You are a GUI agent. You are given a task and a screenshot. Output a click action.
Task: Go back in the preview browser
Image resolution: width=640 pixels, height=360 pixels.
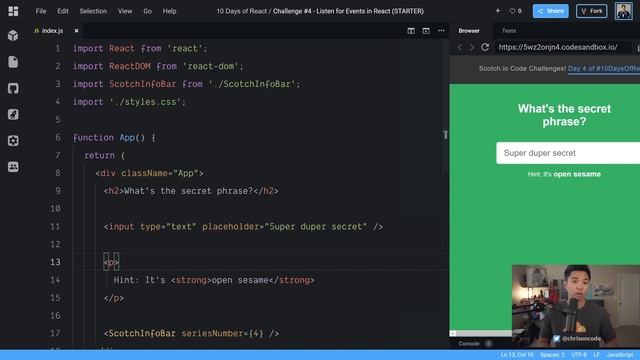[460, 47]
